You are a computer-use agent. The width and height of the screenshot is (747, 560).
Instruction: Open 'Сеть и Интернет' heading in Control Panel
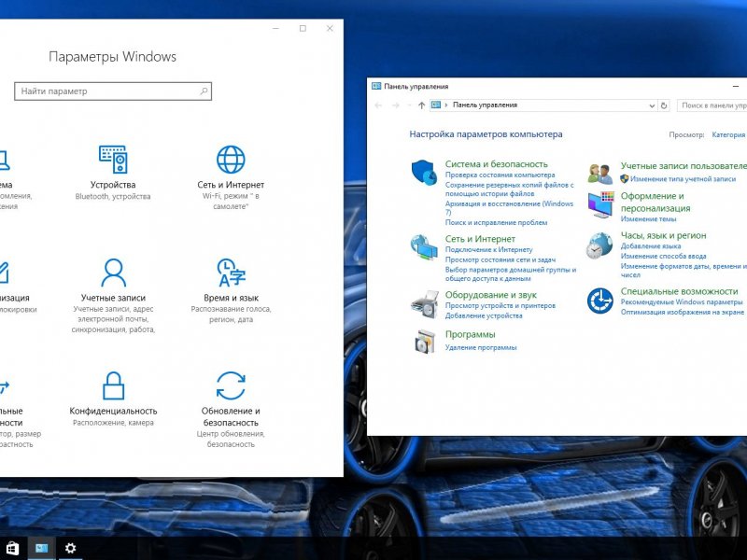(x=480, y=239)
